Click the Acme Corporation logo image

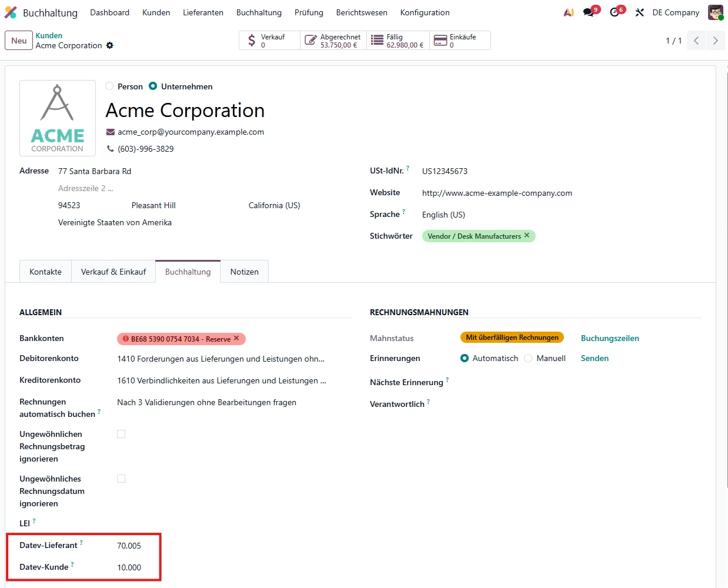tap(58, 118)
